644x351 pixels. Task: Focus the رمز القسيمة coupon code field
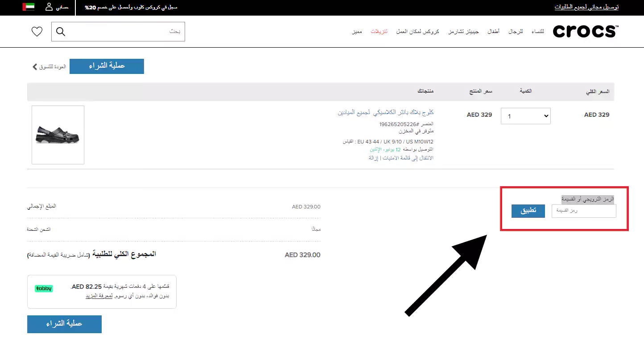584,211
